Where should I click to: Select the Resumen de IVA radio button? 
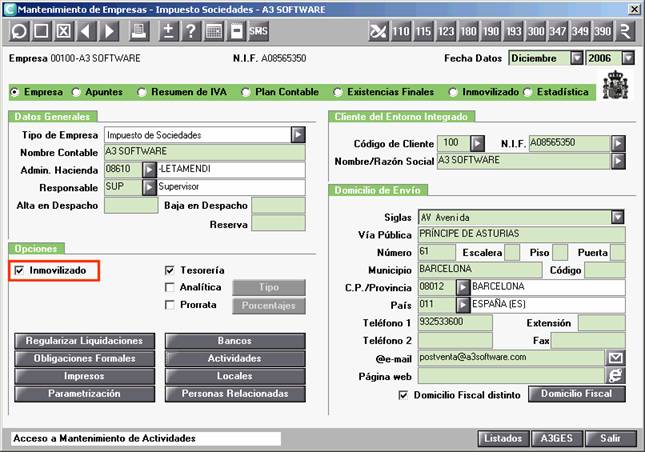tap(142, 92)
